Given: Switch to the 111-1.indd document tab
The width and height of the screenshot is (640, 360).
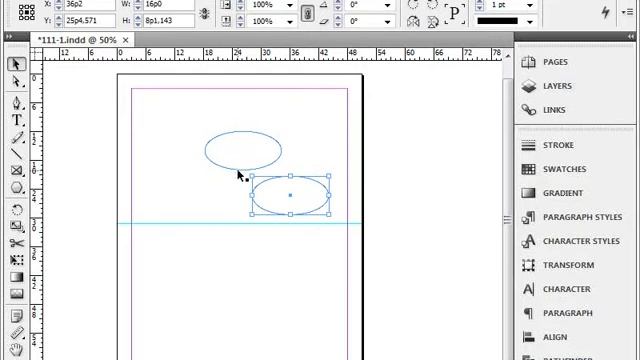Looking at the screenshot, I should pos(77,40).
